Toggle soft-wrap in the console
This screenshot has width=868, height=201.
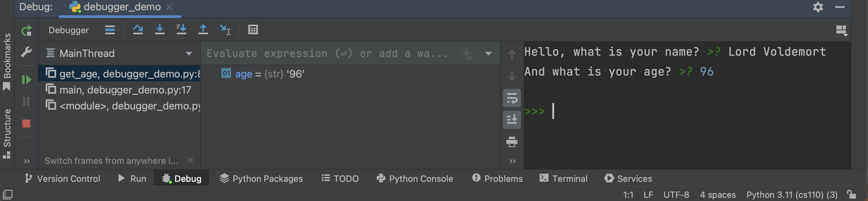(x=512, y=99)
